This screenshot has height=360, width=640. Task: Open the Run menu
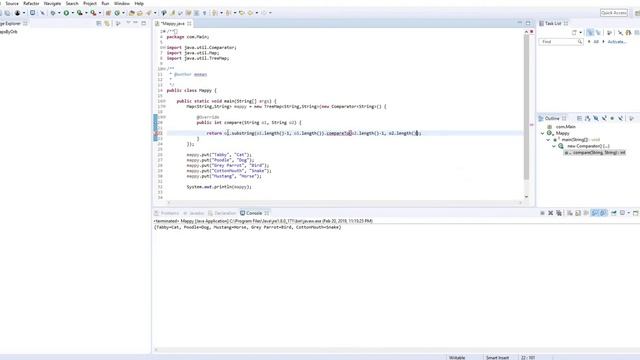pyautogui.click(x=105, y=3)
